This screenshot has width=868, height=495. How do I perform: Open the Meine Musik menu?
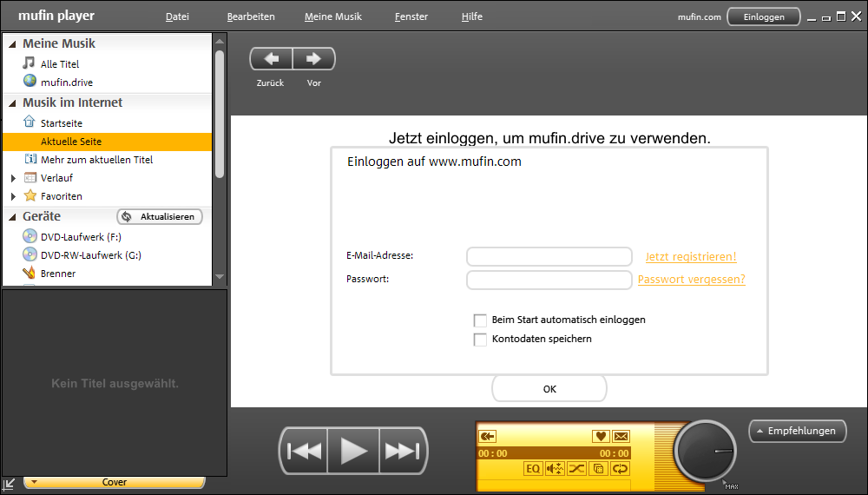pos(333,16)
